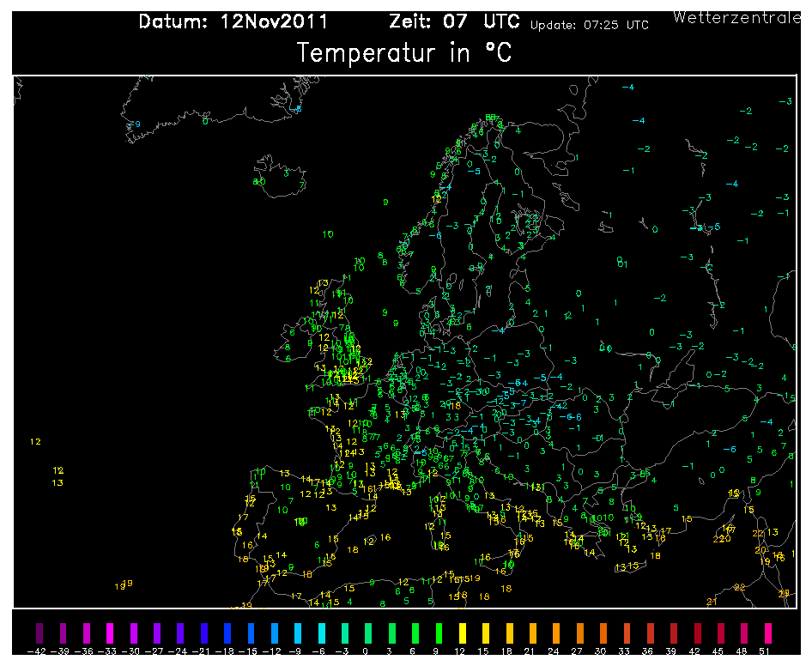The width and height of the screenshot is (812, 666).
Task: Click the -15 blue legend swatch
Action: click(251, 633)
